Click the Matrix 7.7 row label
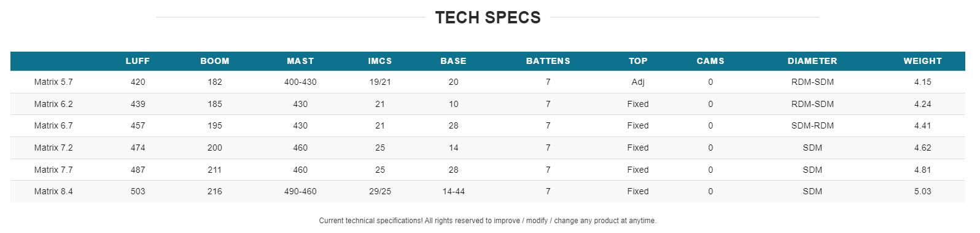The width and height of the screenshot is (980, 233). pos(53,170)
